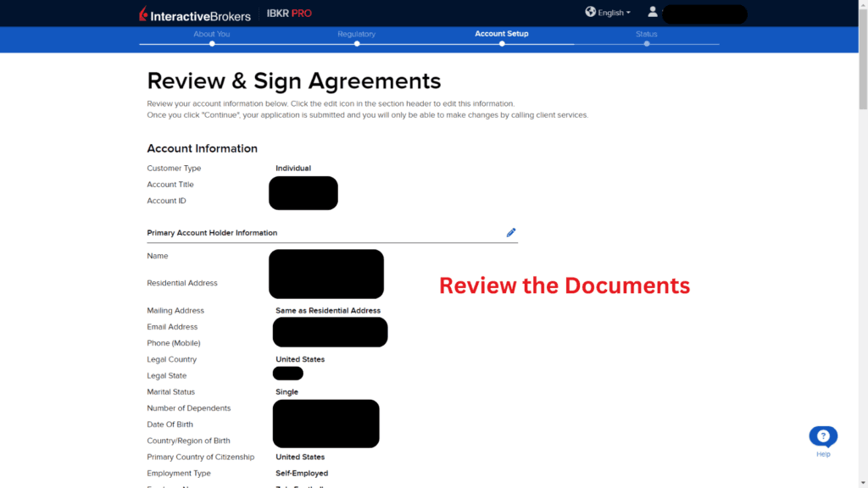
Task: Click the About You step label
Action: pyautogui.click(x=211, y=34)
